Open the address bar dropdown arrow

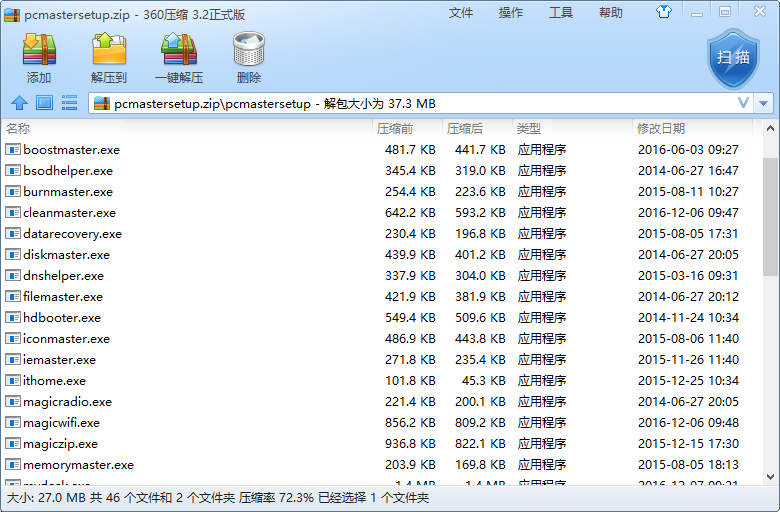tap(764, 103)
